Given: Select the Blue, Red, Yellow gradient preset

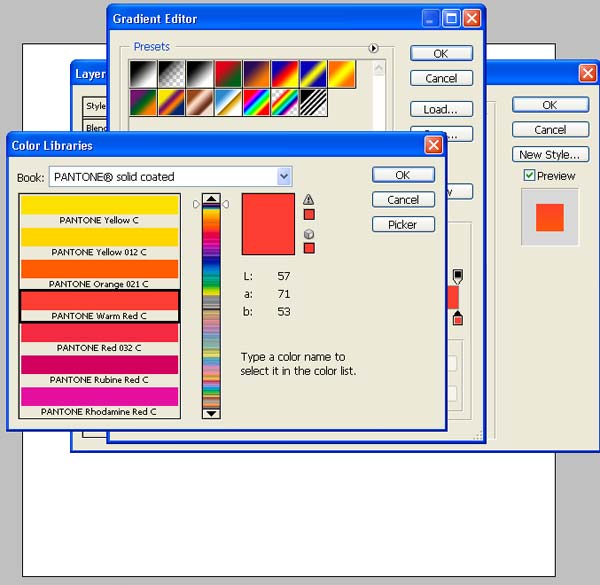Looking at the screenshot, I should pos(285,74).
